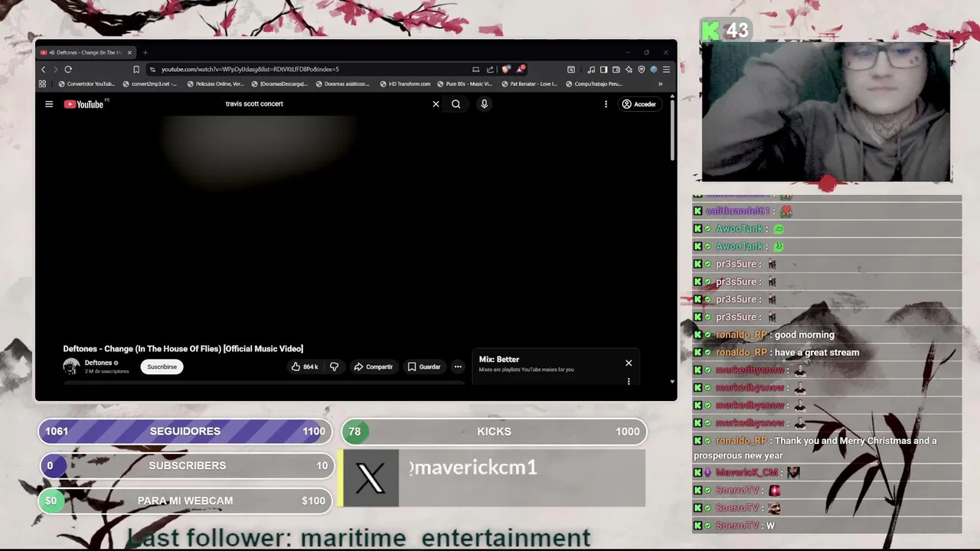This screenshot has width=980, height=551.
Task: Dislike the Deftones video
Action: click(334, 367)
